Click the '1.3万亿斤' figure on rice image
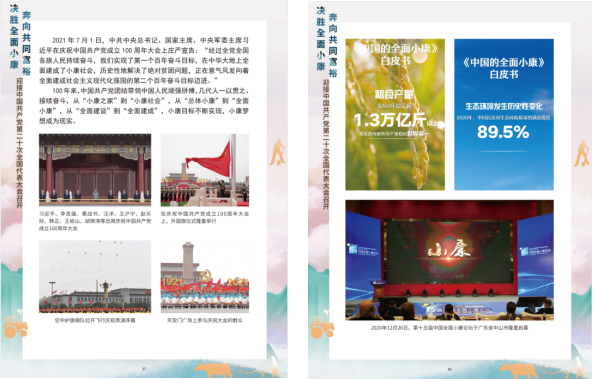This screenshot has width=593, height=379. click(390, 120)
